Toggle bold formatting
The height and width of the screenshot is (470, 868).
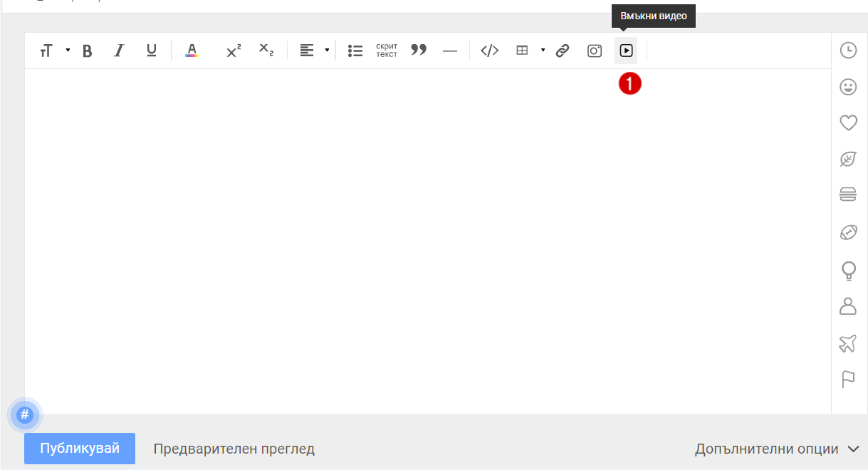pyautogui.click(x=87, y=51)
